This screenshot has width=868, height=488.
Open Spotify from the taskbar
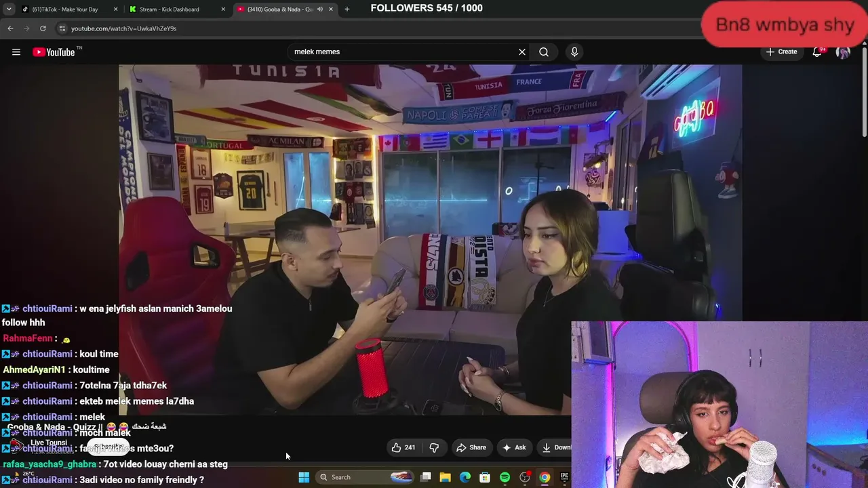pyautogui.click(x=505, y=477)
